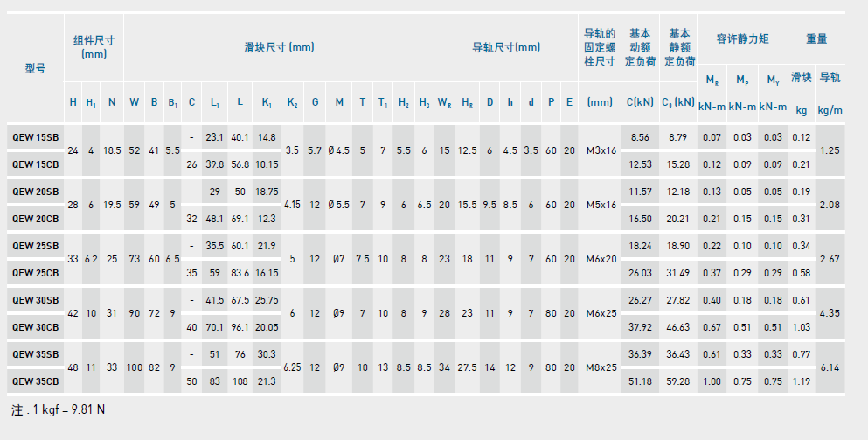Screen dimensions: 868x440
Task: Select the 59.28 static load value
Action: click(678, 381)
